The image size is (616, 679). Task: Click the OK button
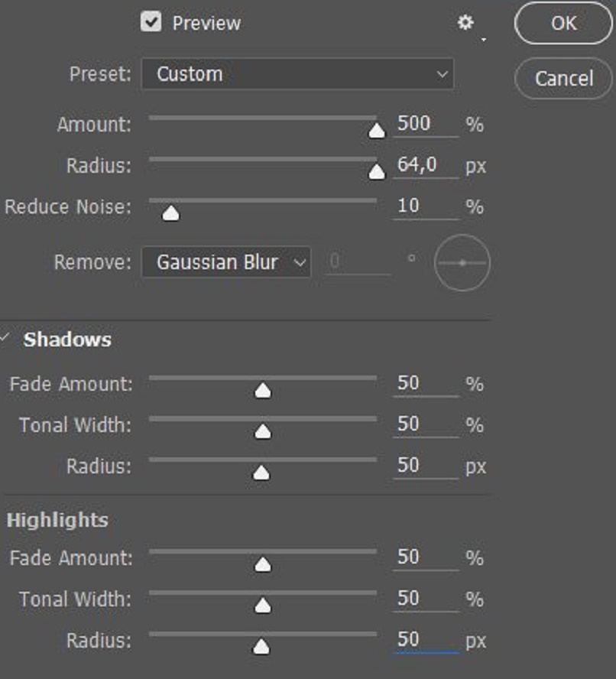[x=563, y=23]
